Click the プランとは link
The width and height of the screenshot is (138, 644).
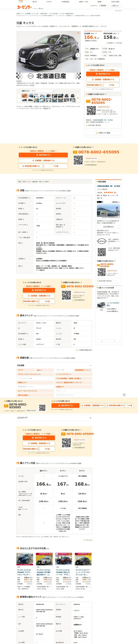pyautogui.click(x=88, y=540)
